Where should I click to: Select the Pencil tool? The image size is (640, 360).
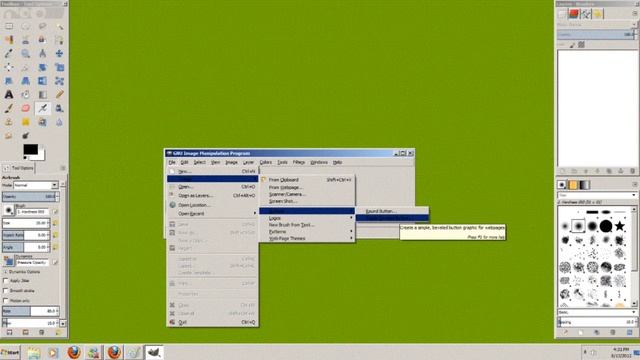(x=59, y=95)
